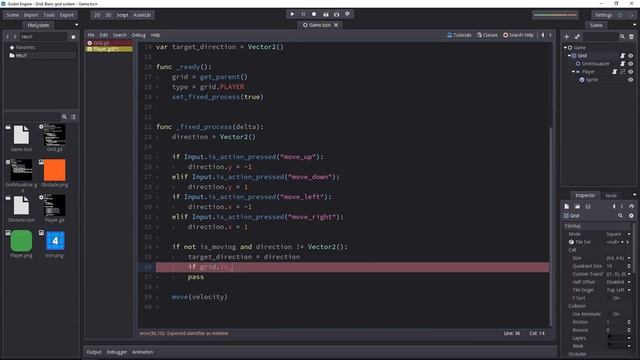The image size is (640, 360).
Task: Toggle Player node visibility eye
Action: (631, 72)
